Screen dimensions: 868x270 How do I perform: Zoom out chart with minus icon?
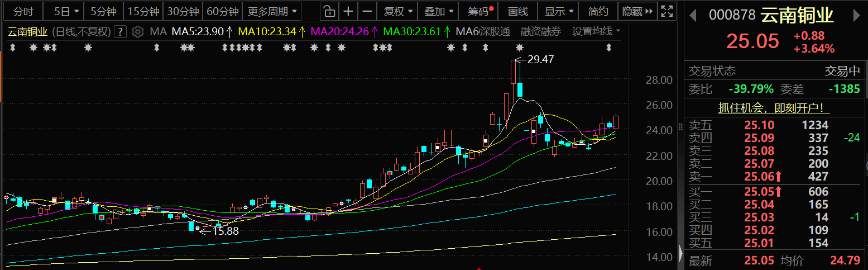[x=367, y=11]
